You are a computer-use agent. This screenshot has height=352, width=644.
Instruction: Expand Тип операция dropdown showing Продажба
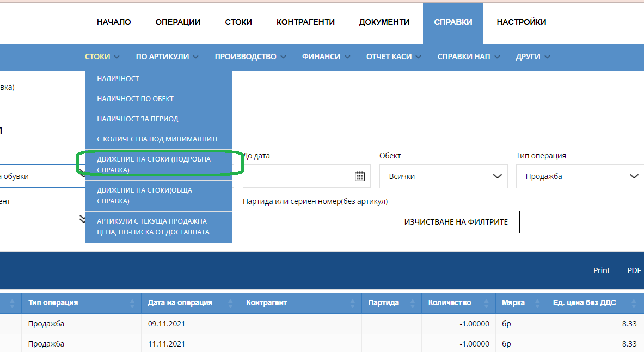(x=580, y=176)
